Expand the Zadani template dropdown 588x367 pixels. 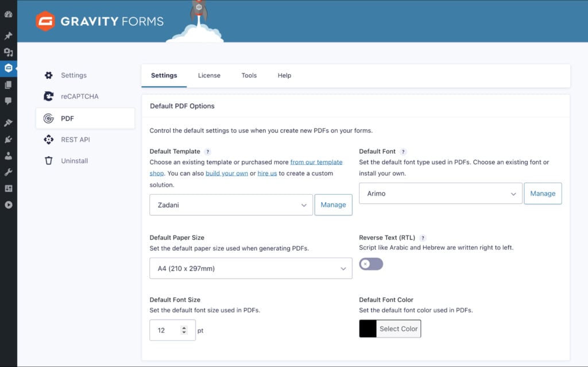[231, 205]
